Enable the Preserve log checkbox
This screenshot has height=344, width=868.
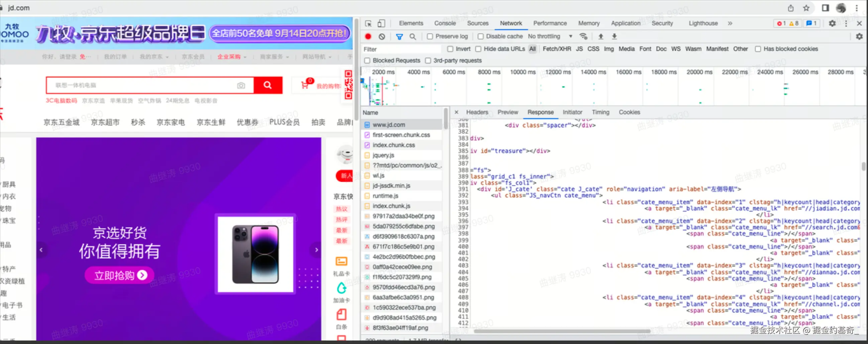point(430,36)
